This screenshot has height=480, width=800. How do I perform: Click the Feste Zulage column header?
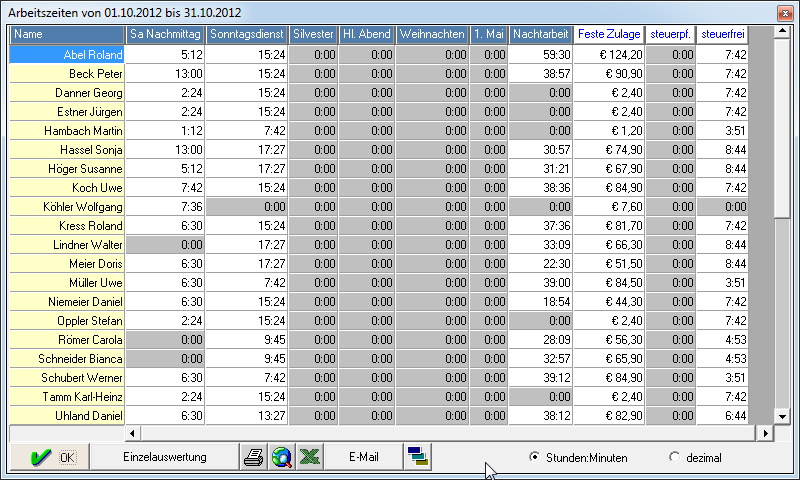609,34
